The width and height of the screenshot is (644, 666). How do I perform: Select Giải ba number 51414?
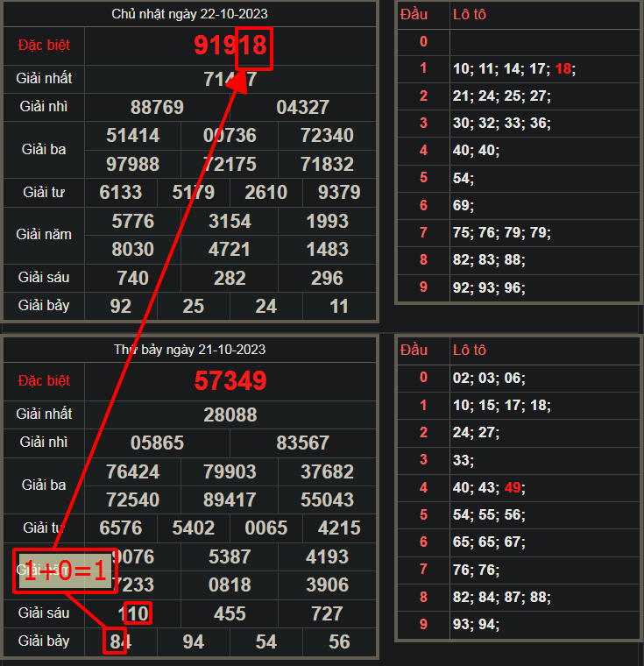point(133,136)
